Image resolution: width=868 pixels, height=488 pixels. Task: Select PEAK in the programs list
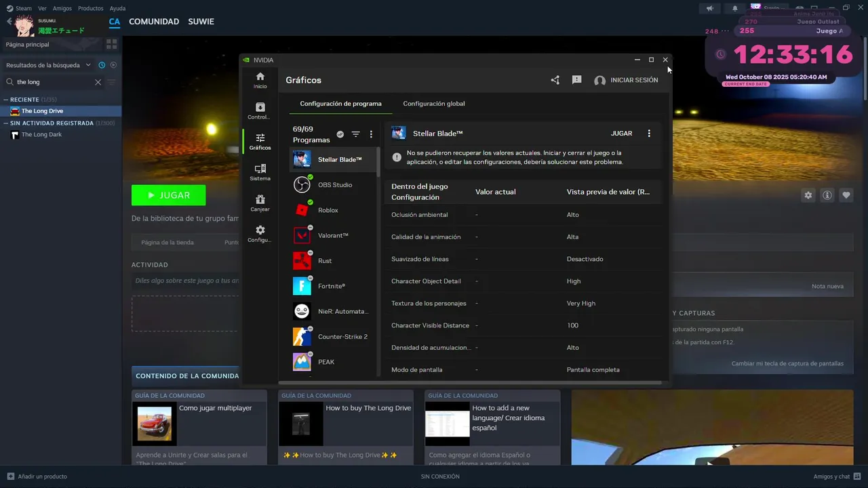pos(332,362)
